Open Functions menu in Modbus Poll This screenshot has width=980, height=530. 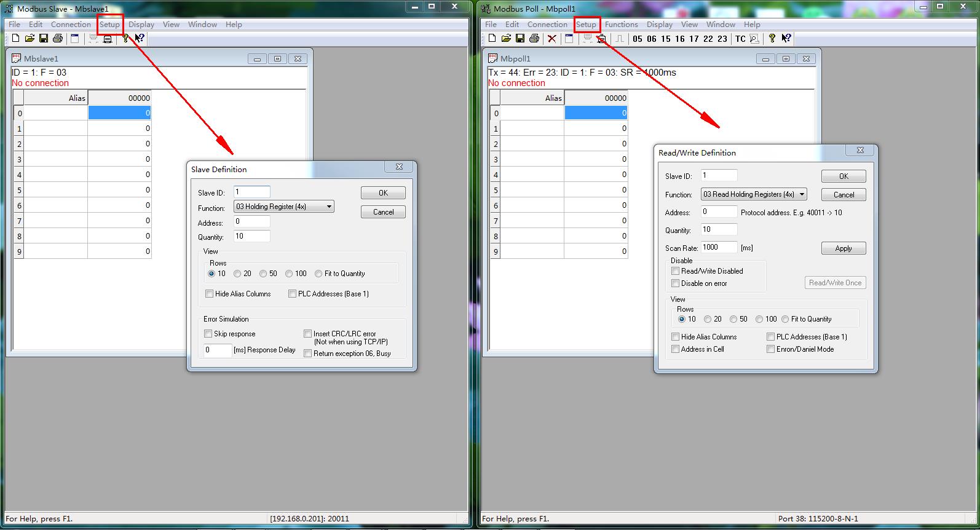(621, 25)
